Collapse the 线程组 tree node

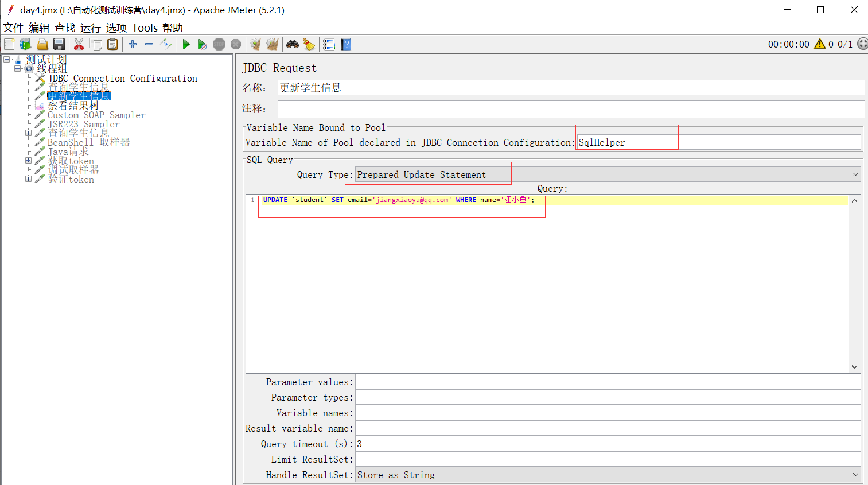[x=17, y=68]
